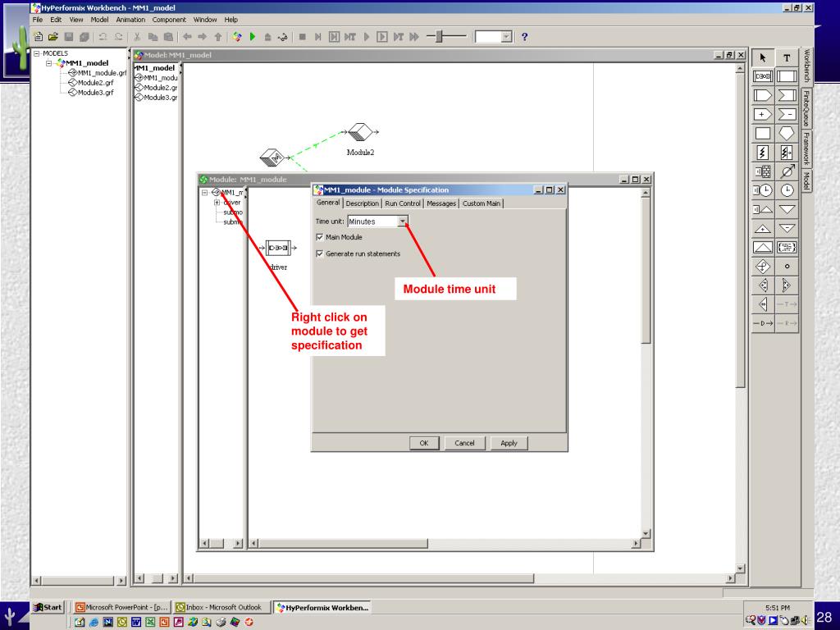Switch to the Custom Main tab
840x630 pixels.
pos(482,203)
